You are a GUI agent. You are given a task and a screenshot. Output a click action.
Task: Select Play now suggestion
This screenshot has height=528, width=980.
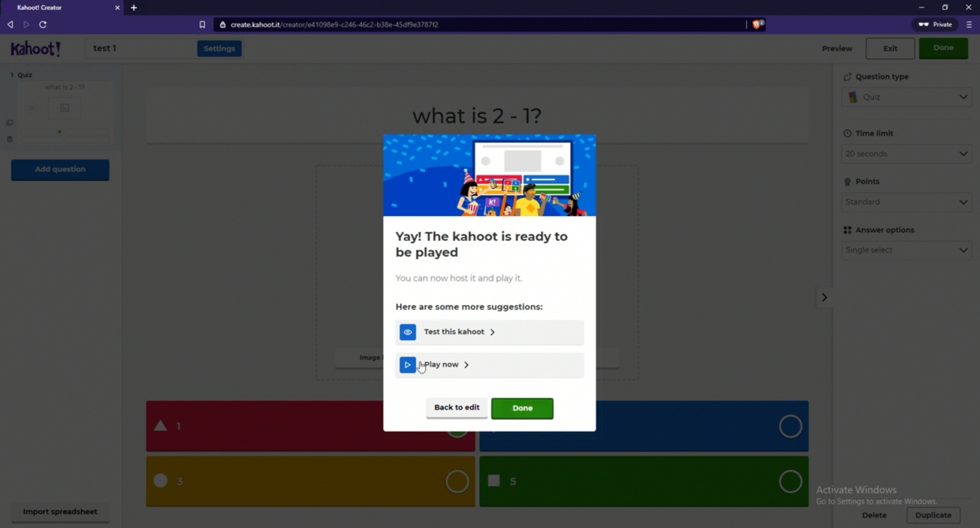(x=489, y=365)
